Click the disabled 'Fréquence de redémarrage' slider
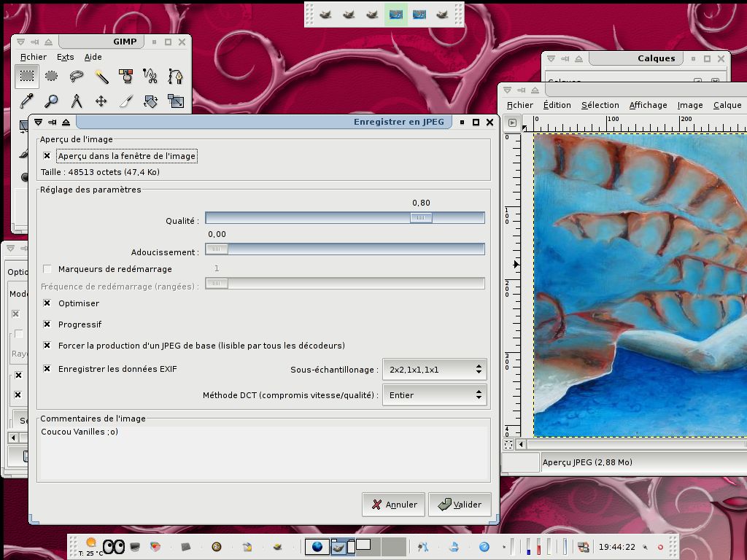747x560 pixels. point(345,284)
